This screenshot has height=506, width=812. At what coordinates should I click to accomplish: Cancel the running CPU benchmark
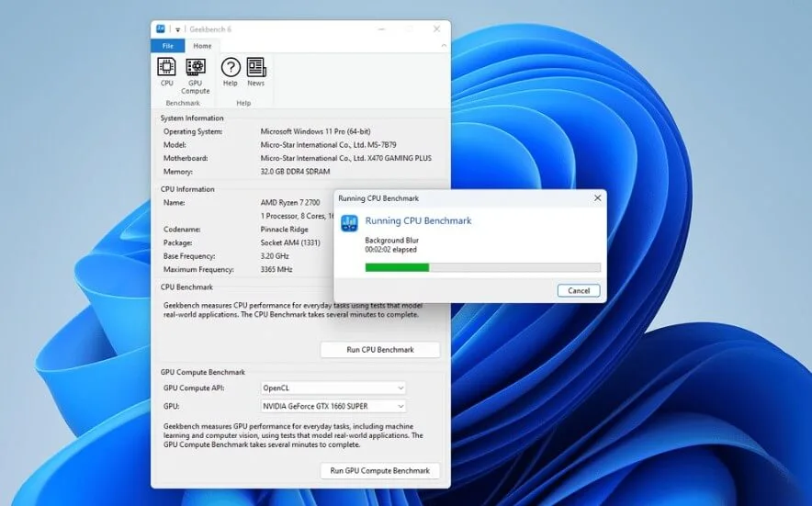[x=579, y=290]
